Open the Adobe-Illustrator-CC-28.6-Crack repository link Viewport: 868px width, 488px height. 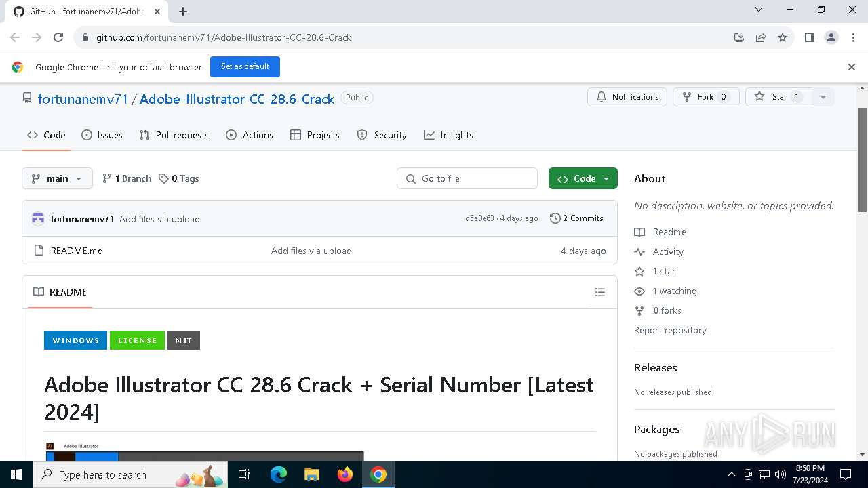pyautogui.click(x=237, y=99)
